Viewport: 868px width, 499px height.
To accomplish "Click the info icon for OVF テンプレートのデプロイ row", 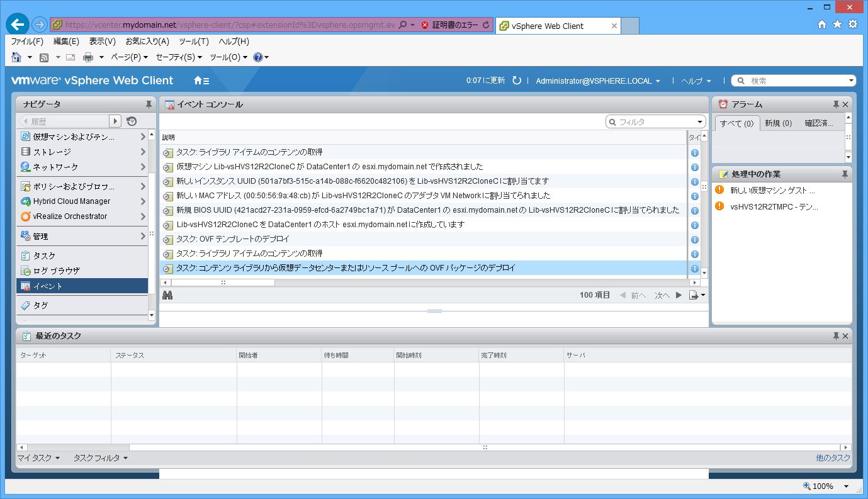I will click(695, 240).
